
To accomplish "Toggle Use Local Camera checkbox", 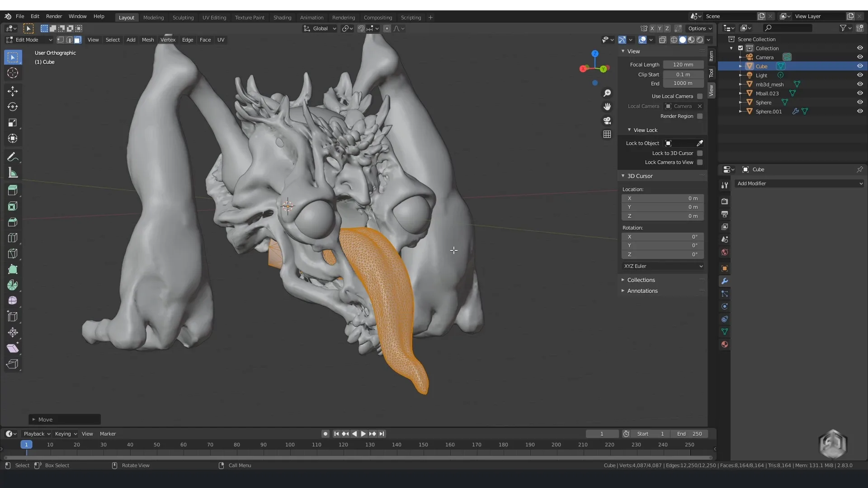I will (x=700, y=96).
